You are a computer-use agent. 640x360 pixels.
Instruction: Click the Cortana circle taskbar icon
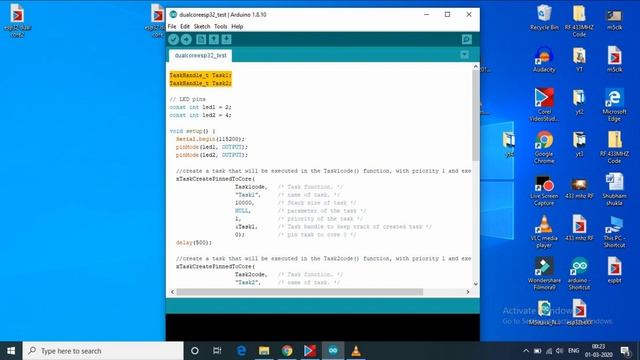click(x=195, y=351)
